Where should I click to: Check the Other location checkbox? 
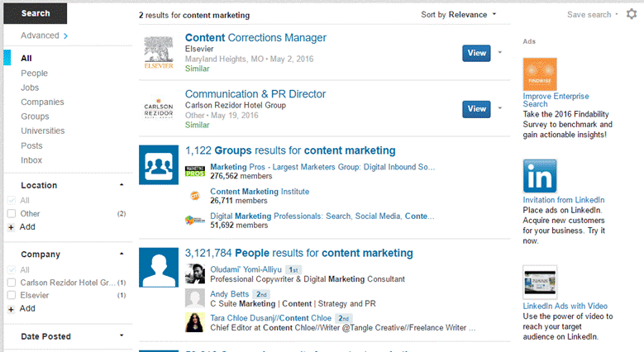pos(12,214)
